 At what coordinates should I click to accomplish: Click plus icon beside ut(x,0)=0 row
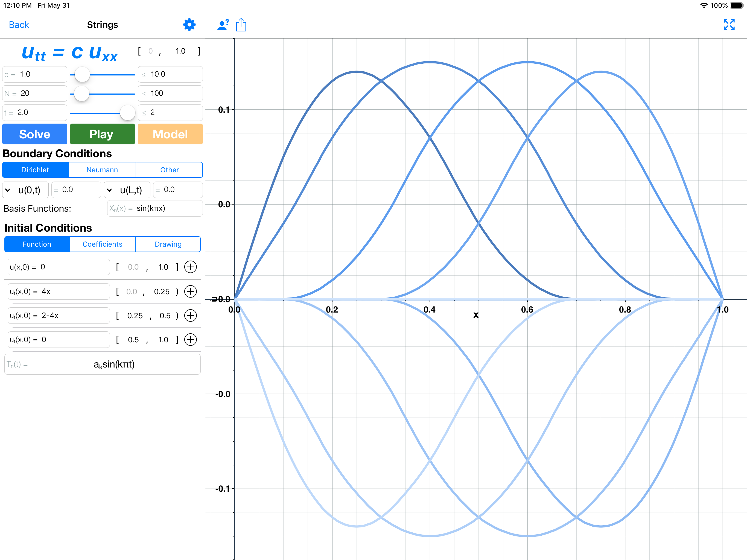(x=191, y=339)
